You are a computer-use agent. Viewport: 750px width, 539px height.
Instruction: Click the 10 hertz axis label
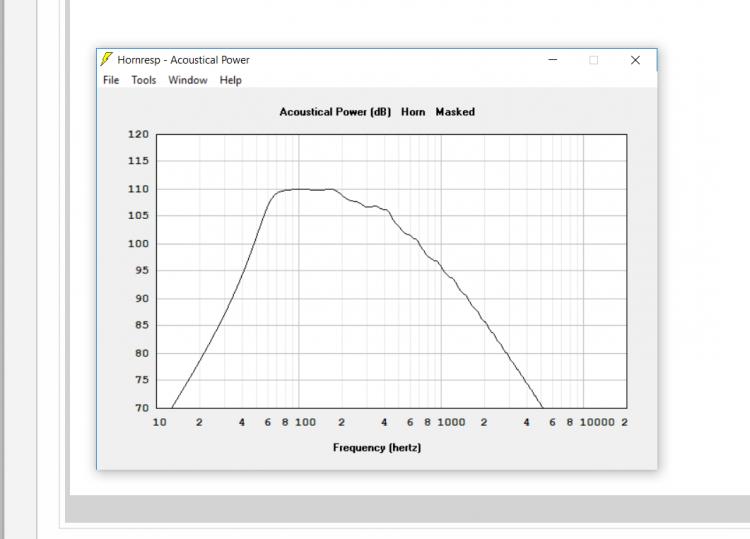159,422
